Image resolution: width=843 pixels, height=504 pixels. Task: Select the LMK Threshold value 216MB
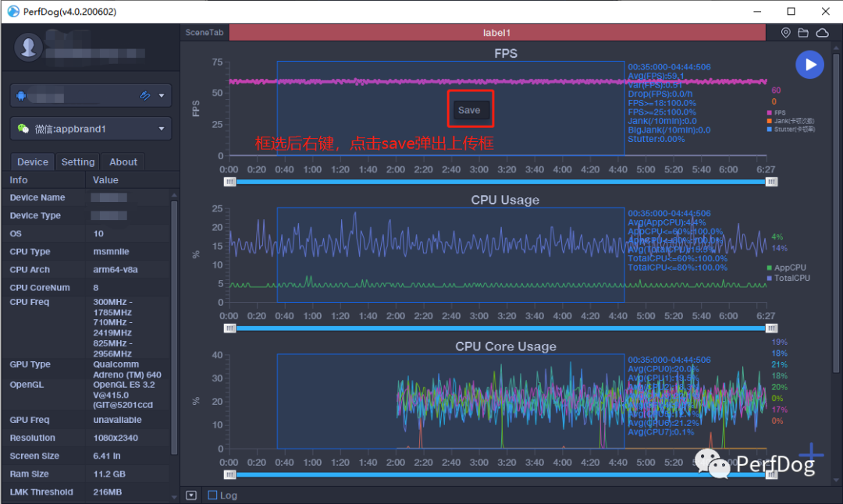pos(107,492)
